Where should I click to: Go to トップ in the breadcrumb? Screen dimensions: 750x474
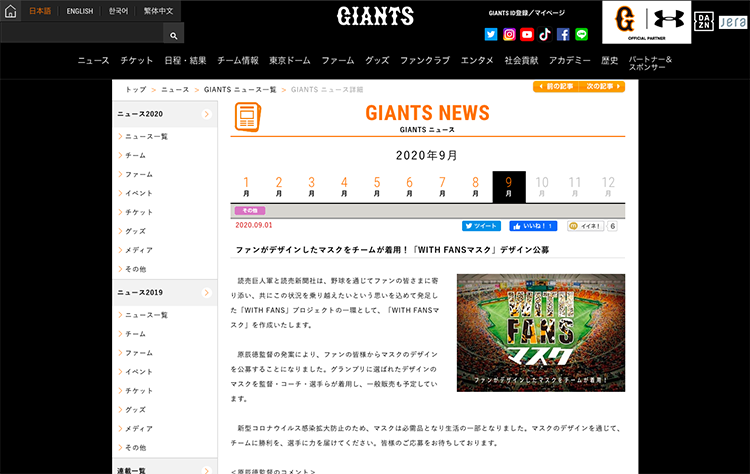[135, 89]
